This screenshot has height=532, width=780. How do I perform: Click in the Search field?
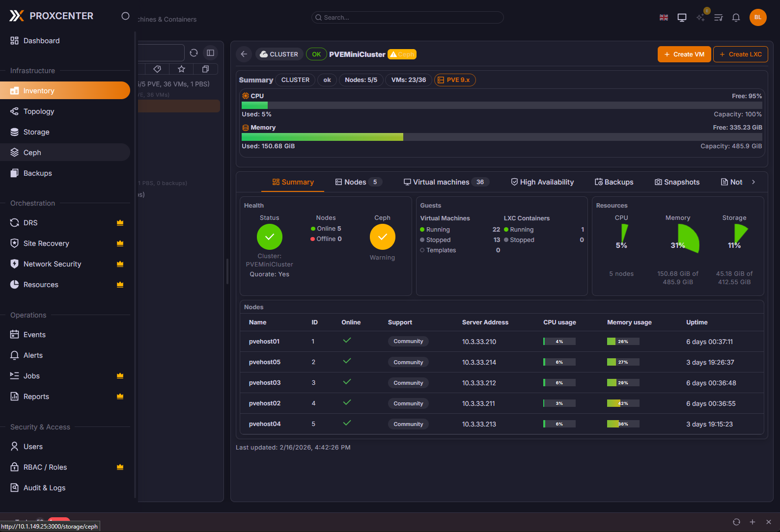(408, 18)
